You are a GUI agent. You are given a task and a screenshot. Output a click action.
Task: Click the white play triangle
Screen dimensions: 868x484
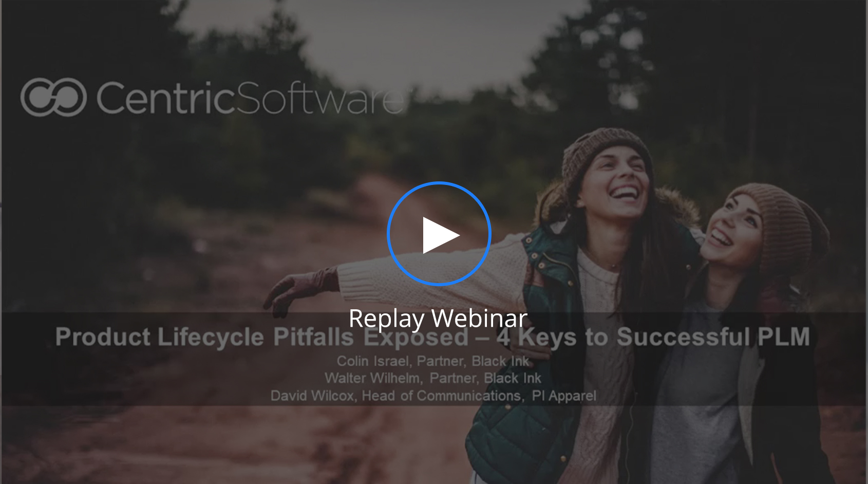tap(439, 235)
